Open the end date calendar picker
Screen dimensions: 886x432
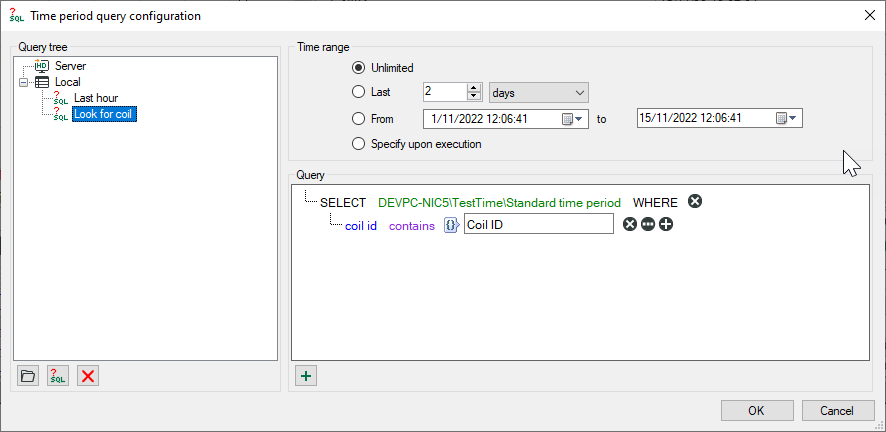coord(787,118)
